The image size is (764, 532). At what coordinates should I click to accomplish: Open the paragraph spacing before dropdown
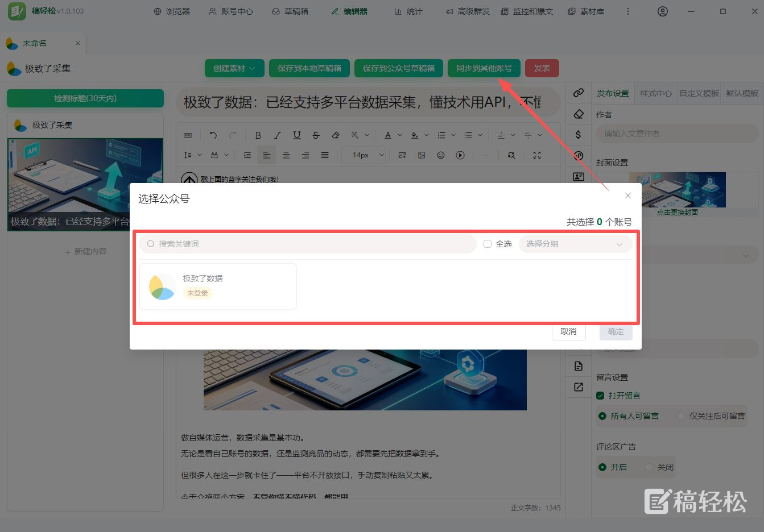tap(513, 135)
